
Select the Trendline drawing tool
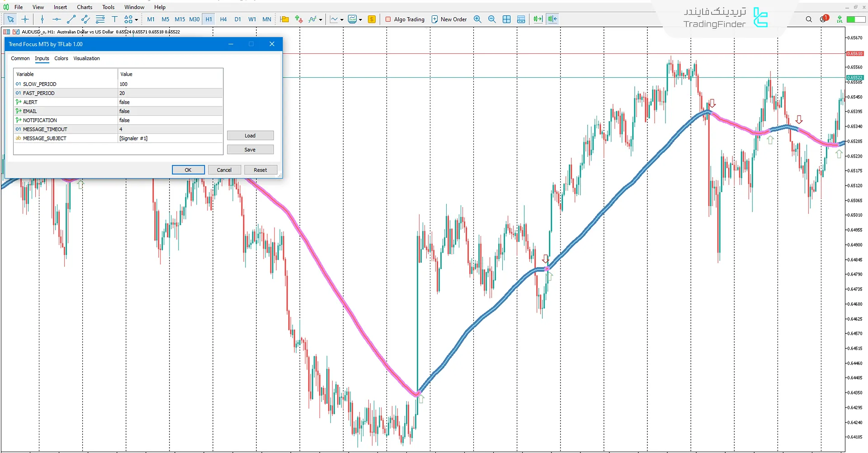(71, 19)
